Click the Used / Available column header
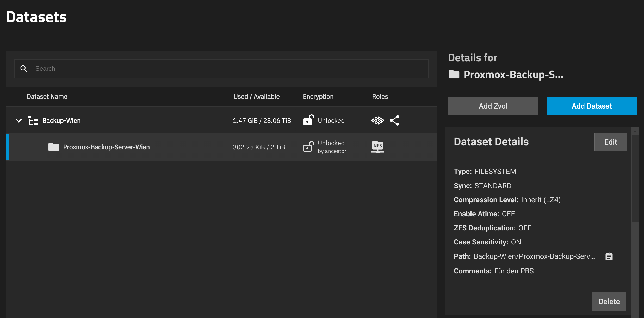644x318 pixels. pos(256,97)
